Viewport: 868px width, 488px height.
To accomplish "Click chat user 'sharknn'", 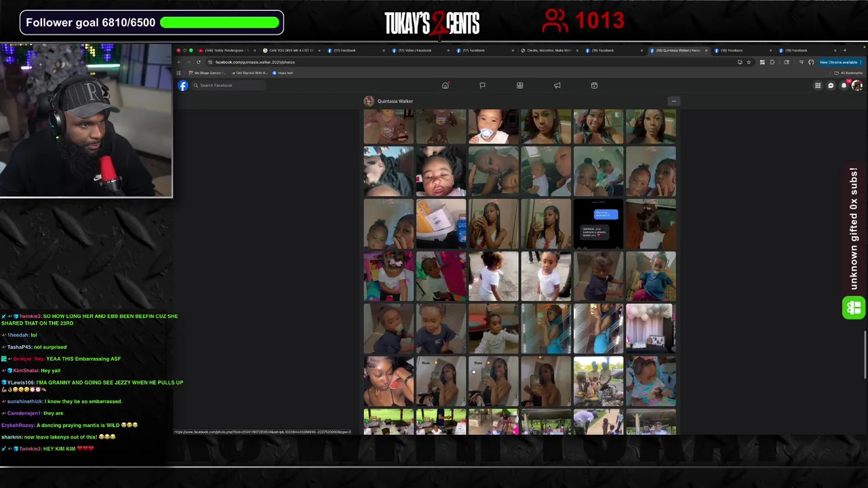I will (12, 437).
